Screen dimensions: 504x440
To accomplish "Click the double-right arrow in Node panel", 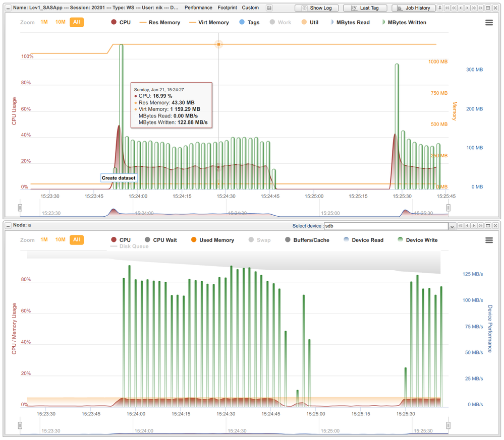I will [x=481, y=226].
